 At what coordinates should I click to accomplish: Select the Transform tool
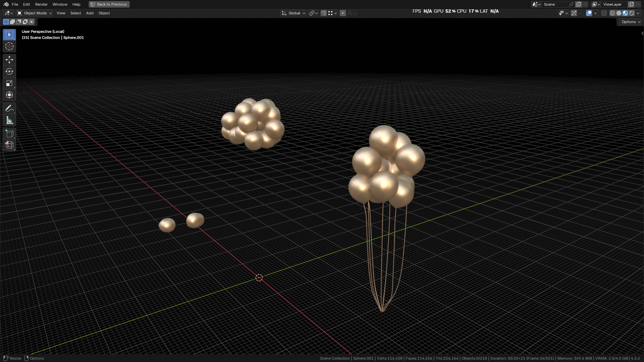point(9,95)
